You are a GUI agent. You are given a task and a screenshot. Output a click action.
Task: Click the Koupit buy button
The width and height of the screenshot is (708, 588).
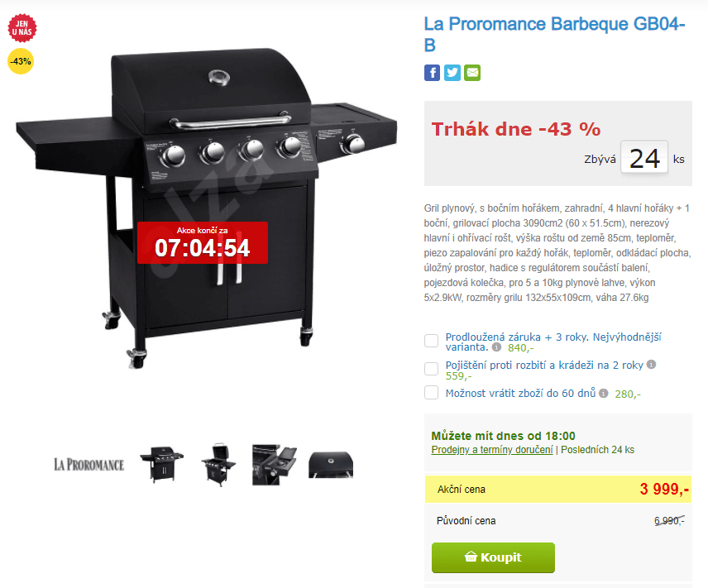(493, 557)
